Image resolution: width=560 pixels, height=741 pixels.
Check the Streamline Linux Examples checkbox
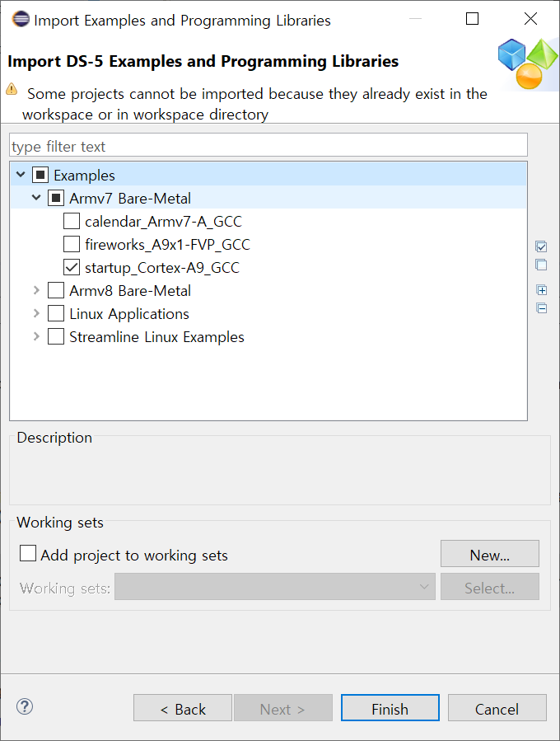(56, 337)
